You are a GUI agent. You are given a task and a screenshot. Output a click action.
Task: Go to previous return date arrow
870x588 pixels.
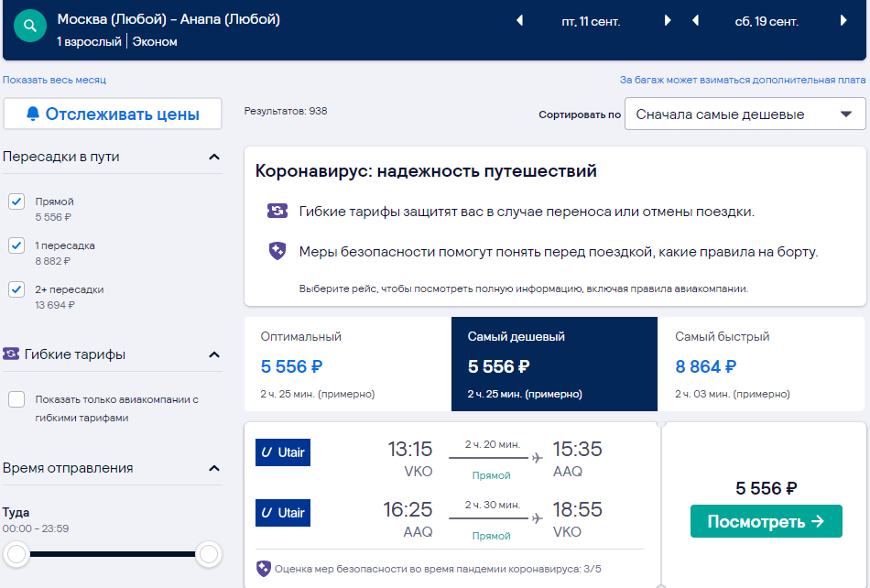coord(695,20)
